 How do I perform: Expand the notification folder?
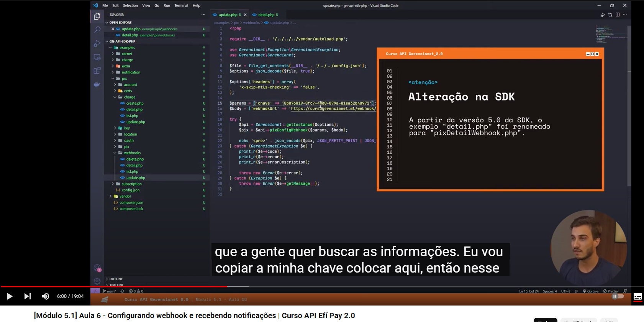tap(131, 72)
